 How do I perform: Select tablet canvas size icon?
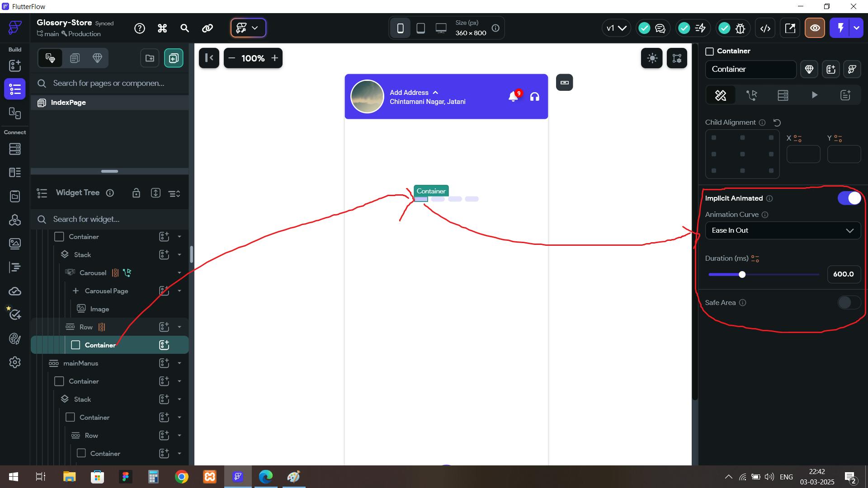[x=420, y=28]
